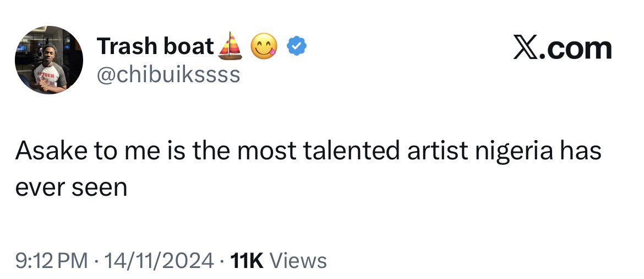
Task: Click the word talented in the tweet
Action: tap(352, 151)
